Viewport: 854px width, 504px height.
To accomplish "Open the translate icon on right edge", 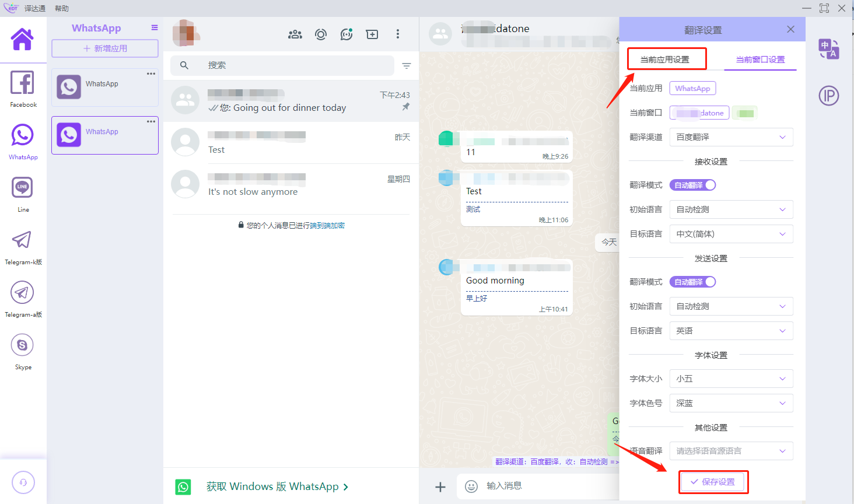I will click(828, 49).
